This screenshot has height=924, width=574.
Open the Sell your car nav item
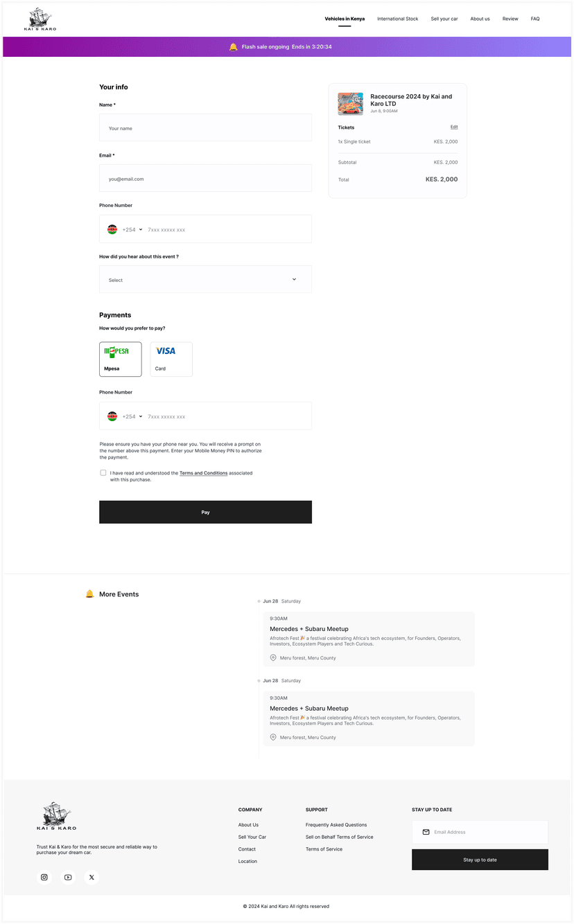(x=444, y=19)
